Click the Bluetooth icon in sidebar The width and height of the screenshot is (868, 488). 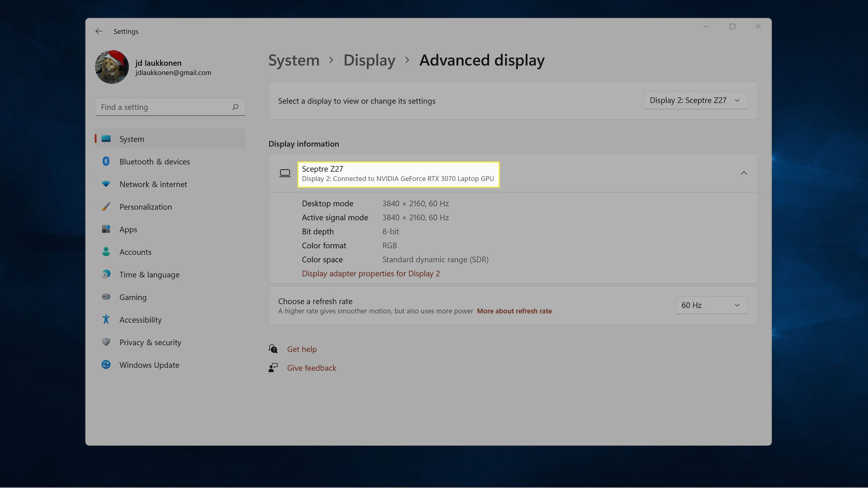coord(106,161)
